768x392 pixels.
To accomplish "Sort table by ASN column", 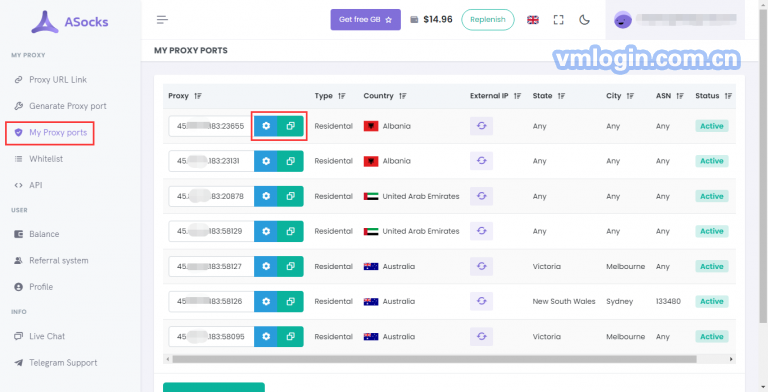I will coord(679,96).
